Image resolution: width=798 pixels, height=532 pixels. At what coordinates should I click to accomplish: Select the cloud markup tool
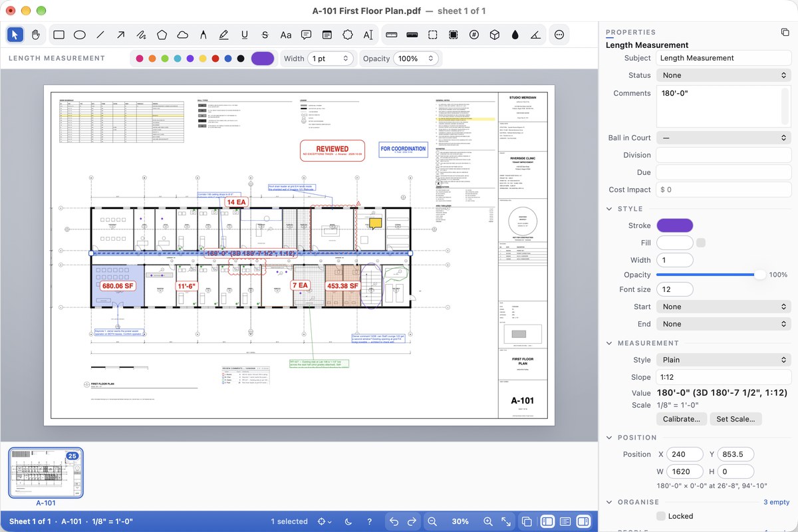182,35
